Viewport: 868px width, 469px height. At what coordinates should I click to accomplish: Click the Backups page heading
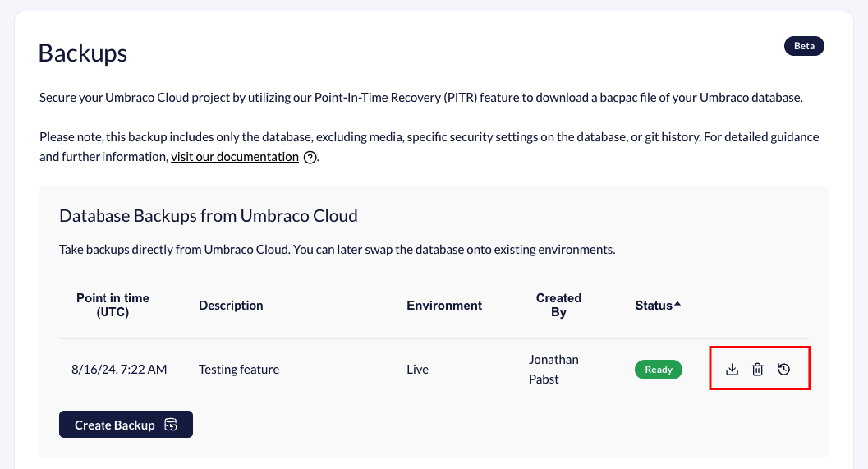pyautogui.click(x=83, y=53)
